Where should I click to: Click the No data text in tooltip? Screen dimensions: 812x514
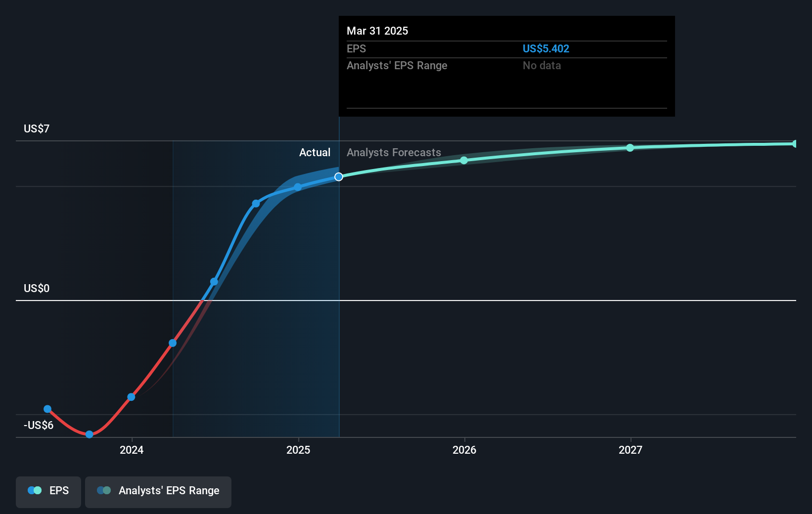click(x=542, y=65)
